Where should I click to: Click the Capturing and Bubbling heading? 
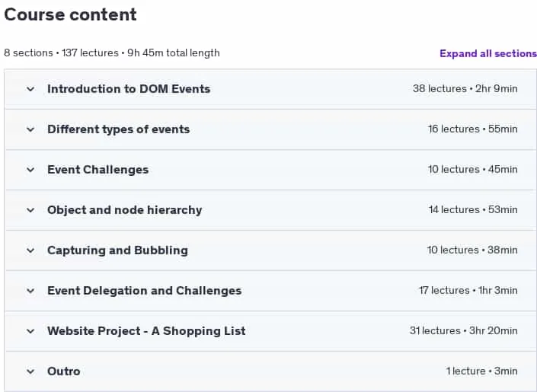click(x=117, y=250)
